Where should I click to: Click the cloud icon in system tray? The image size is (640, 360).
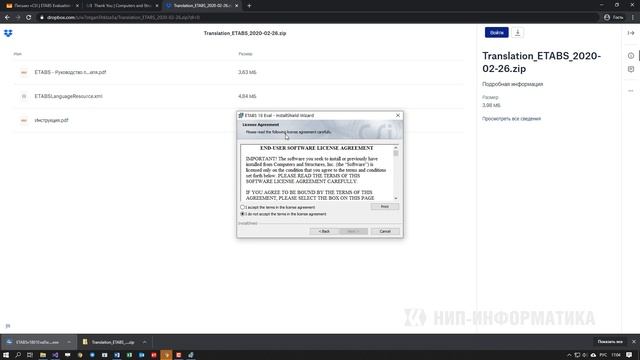593,355
